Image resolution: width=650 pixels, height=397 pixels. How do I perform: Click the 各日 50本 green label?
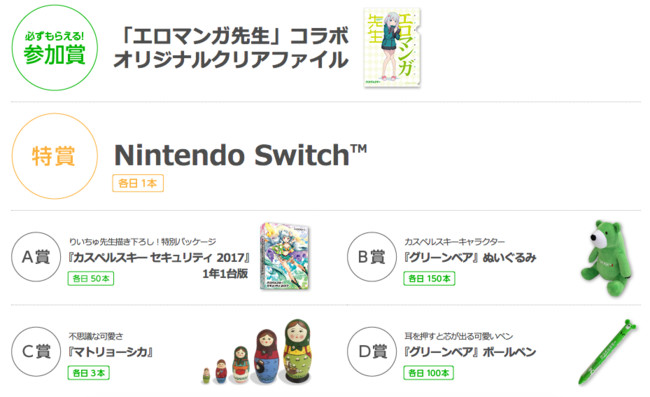[91, 278]
